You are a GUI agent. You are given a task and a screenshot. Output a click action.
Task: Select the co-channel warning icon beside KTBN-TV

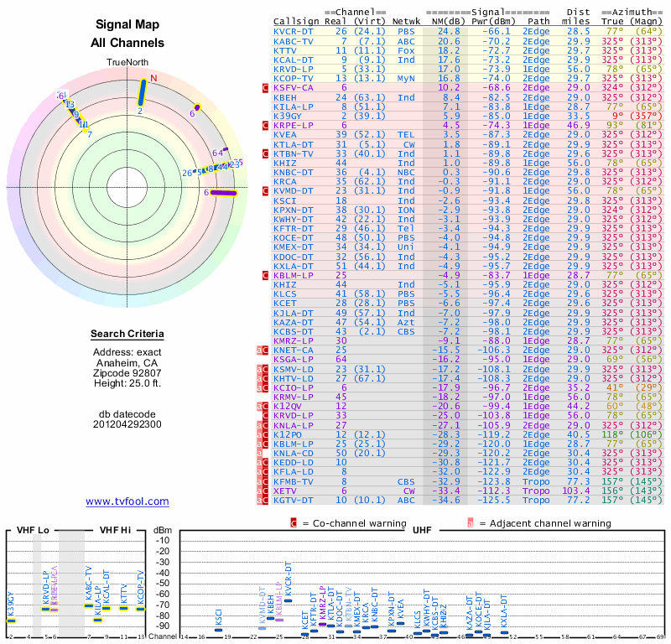265,153
